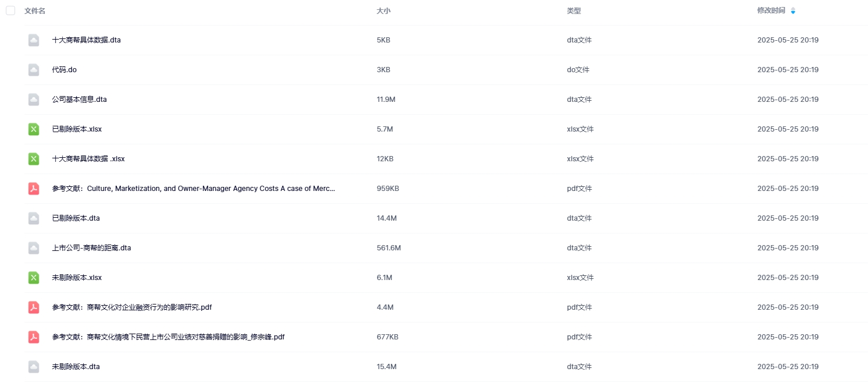Sort files by the 类型 column header
868x386 pixels.
point(574,11)
